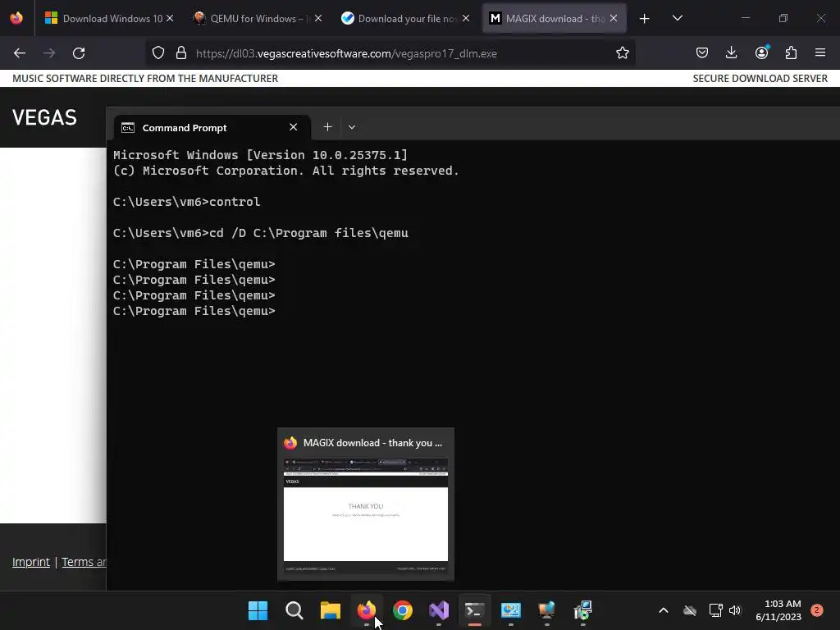
Task: Click the Firefox back arrow button
Action: [x=20, y=53]
